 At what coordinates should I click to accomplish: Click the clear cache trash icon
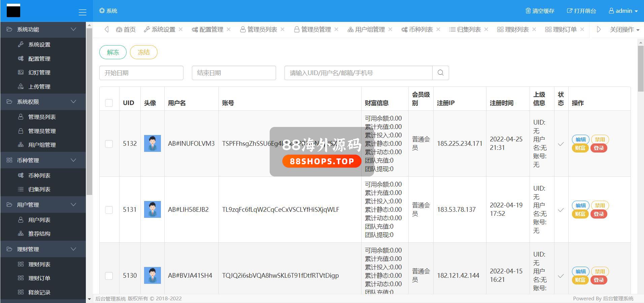pos(528,11)
